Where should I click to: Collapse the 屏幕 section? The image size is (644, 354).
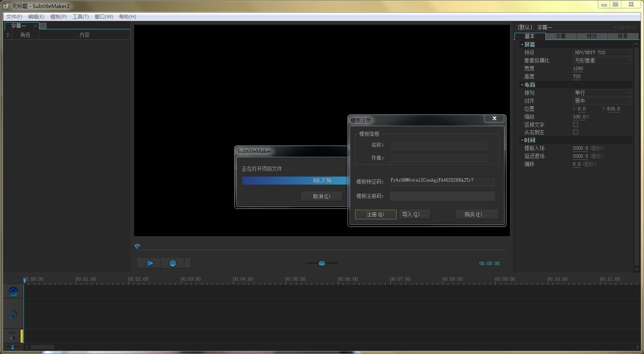[x=522, y=44]
